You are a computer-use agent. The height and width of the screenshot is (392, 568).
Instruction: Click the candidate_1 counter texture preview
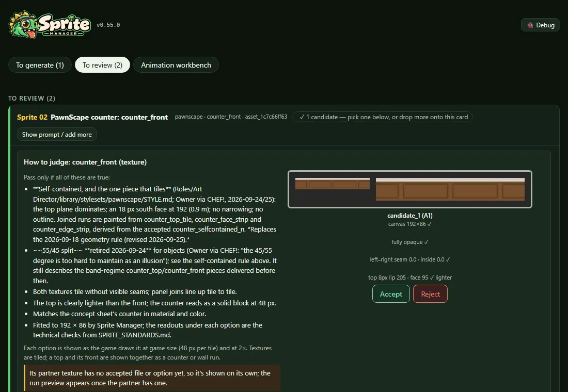click(x=409, y=189)
